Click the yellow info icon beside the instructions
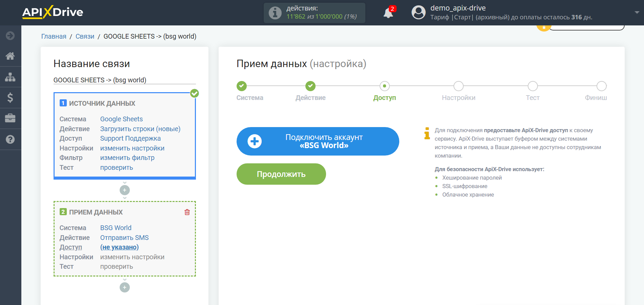Screen dimensions: 644x305 pos(427,133)
